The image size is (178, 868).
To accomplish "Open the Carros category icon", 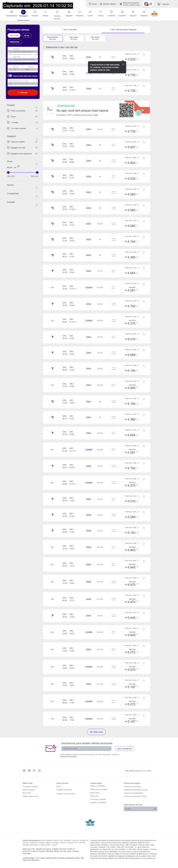I will pyautogui.click(x=90, y=12).
